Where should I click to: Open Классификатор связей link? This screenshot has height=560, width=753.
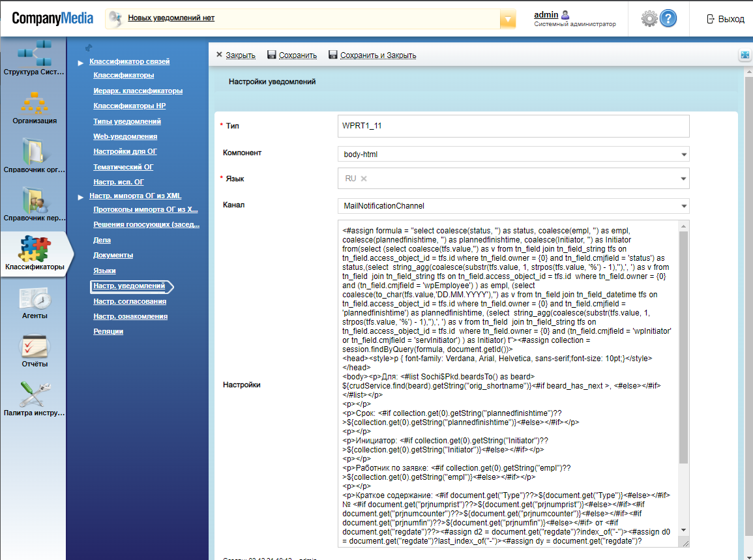[129, 61]
